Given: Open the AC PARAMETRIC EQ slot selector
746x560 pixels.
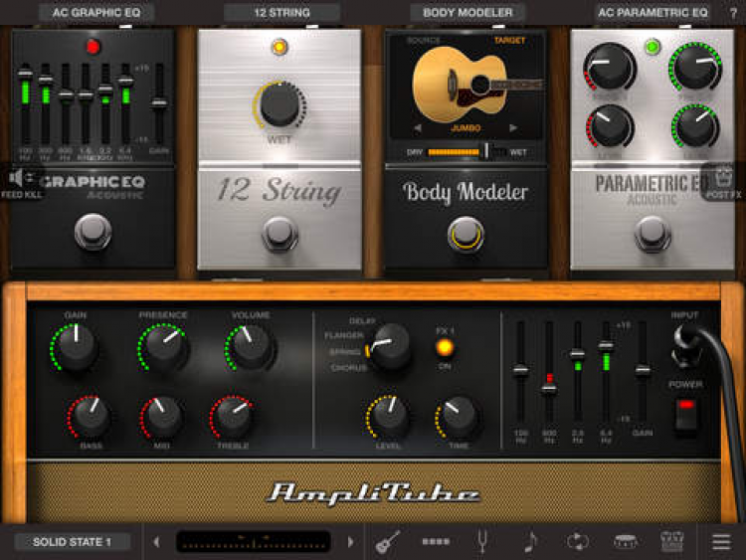Looking at the screenshot, I should tap(653, 13).
